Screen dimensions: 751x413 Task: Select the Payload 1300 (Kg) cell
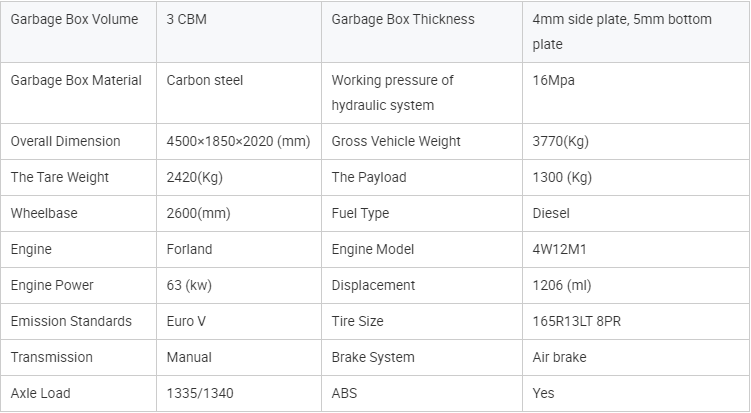[636, 177]
